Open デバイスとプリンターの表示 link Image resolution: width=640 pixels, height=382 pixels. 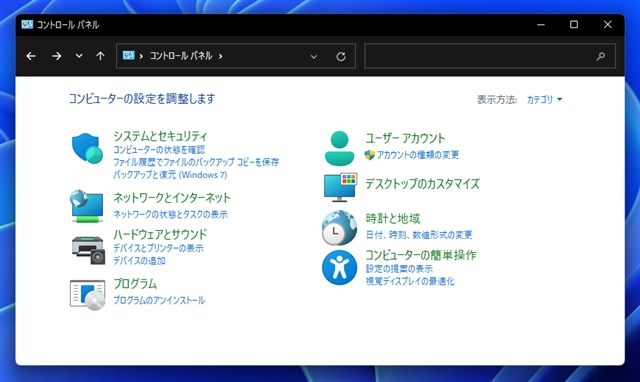[158, 248]
